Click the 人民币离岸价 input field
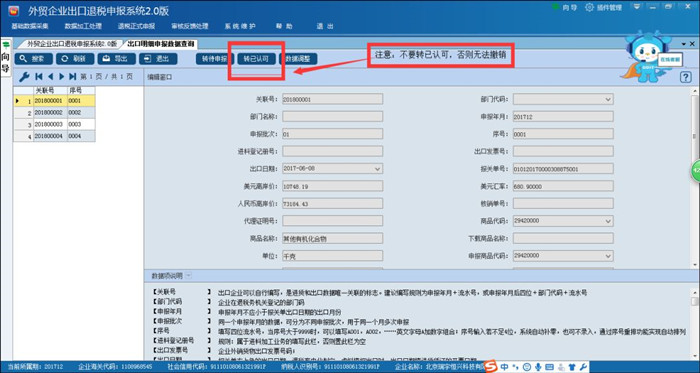700x373 pixels. point(332,203)
